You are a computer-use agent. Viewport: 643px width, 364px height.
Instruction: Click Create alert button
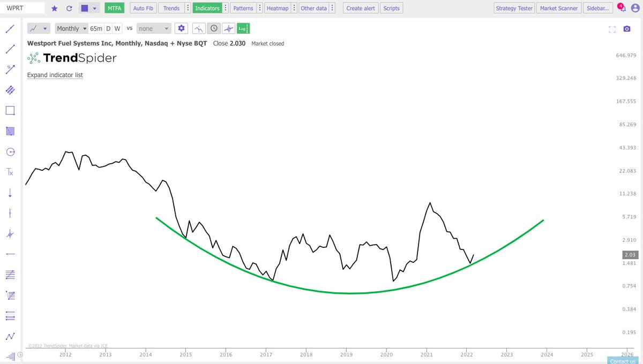(x=361, y=9)
